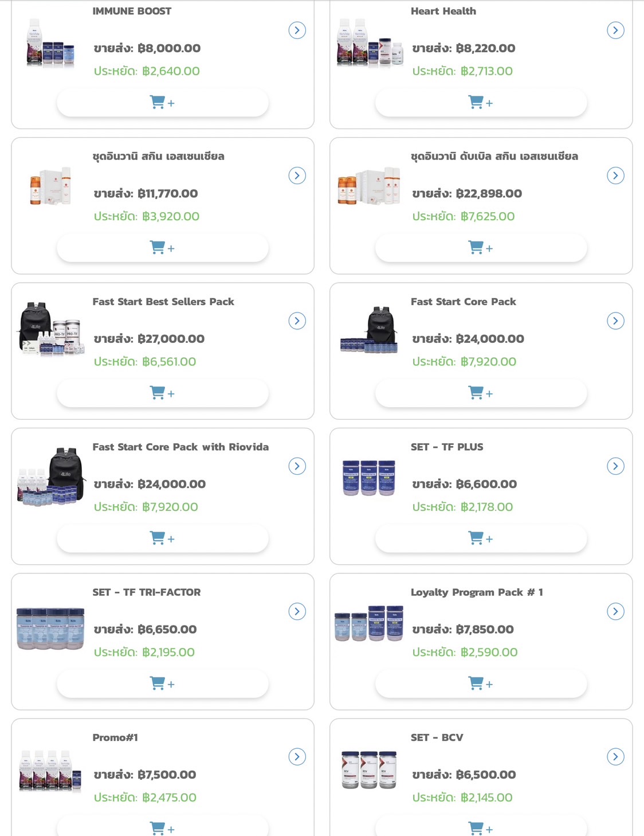Open Heart Health details arrow

tap(615, 30)
